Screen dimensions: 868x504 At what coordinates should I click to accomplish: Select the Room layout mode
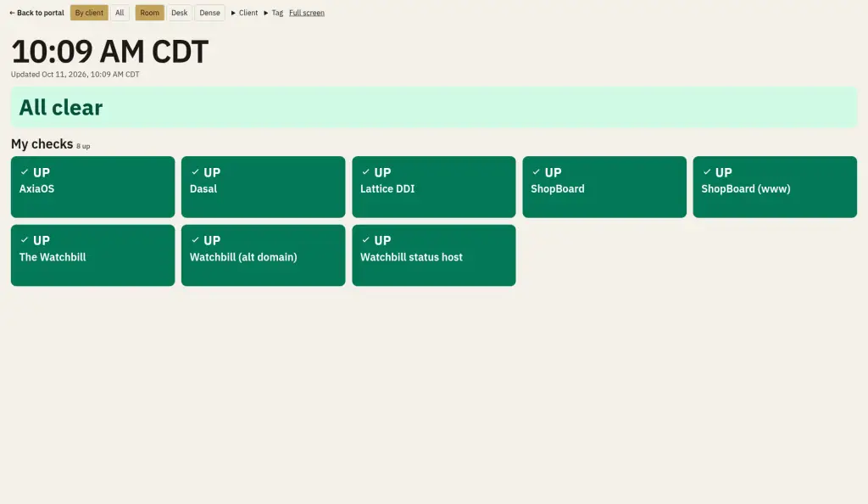[x=149, y=13]
